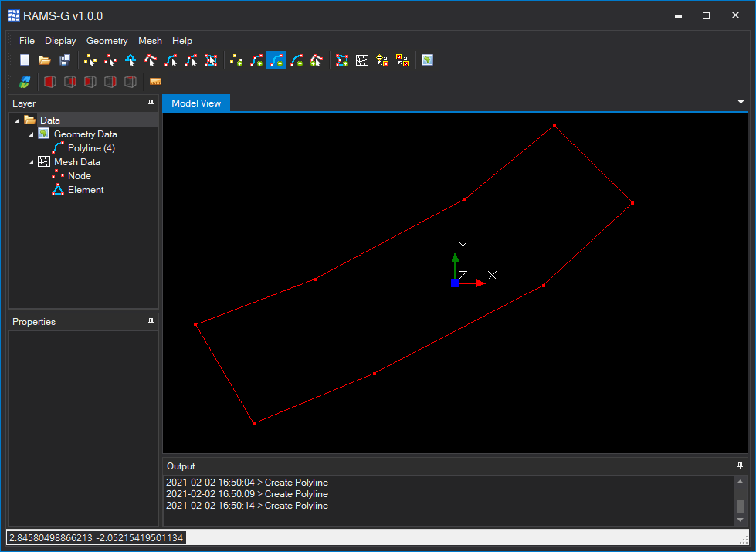
Task: Select Polyline (4) in layer tree
Action: coord(91,148)
